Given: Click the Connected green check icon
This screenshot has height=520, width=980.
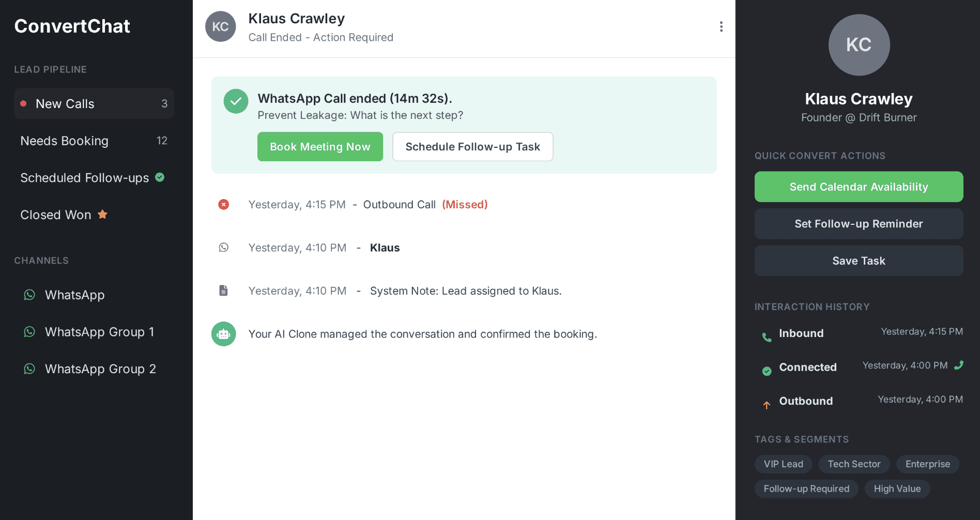Looking at the screenshot, I should pos(767,371).
